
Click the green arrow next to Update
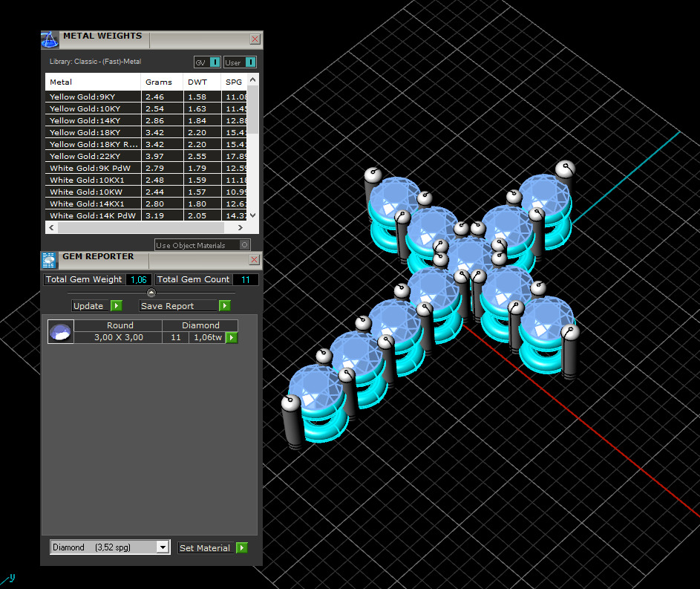(x=116, y=305)
